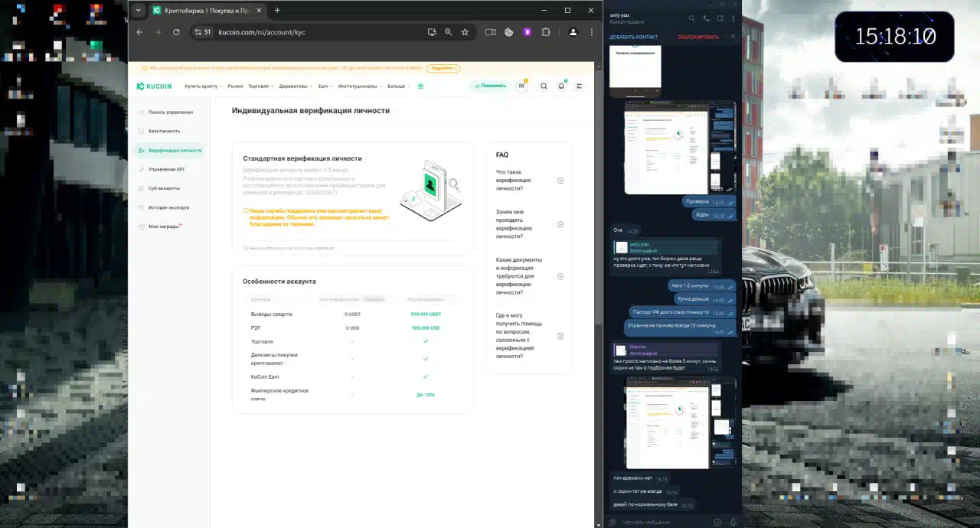Close the Криптобиржа browser tab

tap(260, 11)
